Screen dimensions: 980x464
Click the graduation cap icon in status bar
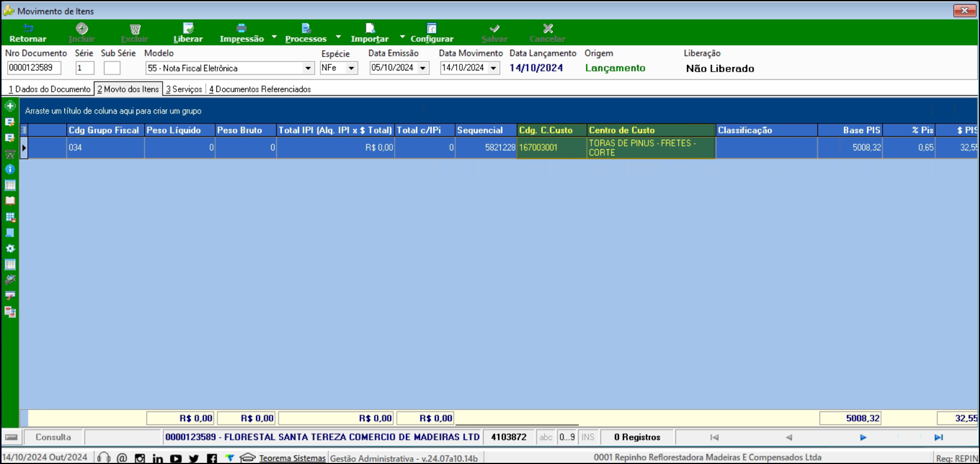(248, 458)
